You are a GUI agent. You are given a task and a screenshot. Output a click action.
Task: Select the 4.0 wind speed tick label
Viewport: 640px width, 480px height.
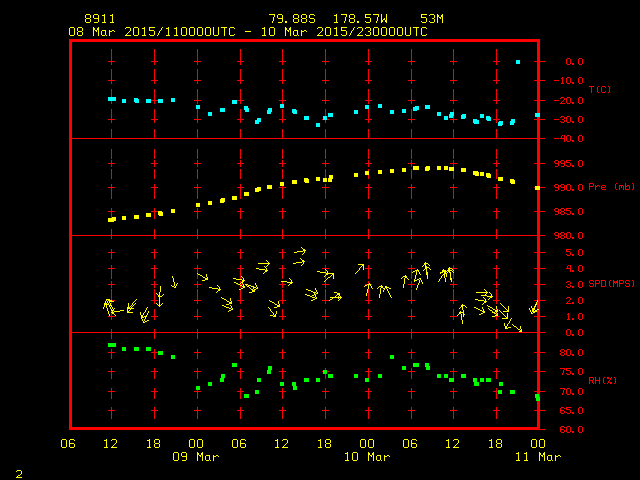(x=574, y=269)
